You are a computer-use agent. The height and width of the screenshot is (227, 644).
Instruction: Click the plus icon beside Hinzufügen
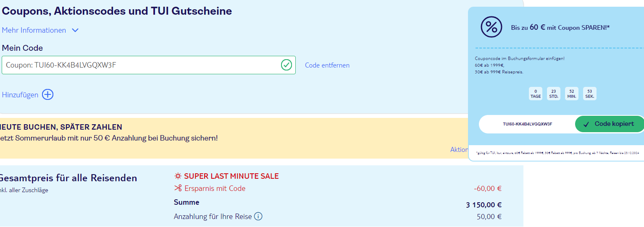pyautogui.click(x=48, y=95)
